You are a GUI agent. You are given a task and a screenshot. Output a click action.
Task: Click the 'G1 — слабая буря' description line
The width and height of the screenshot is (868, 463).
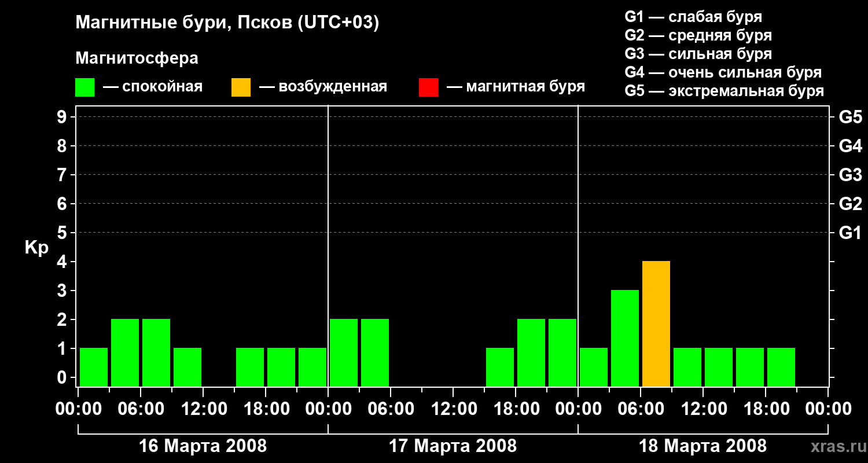click(693, 17)
